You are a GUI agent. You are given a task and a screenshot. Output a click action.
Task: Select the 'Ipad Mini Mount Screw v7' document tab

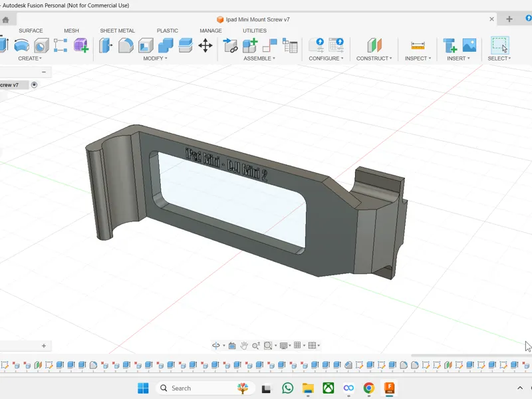click(x=257, y=19)
